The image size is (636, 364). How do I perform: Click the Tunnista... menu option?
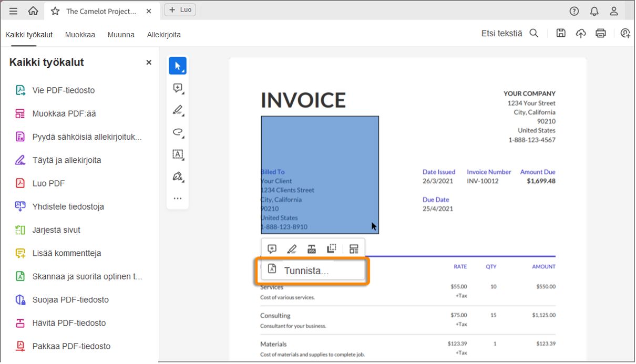pyautogui.click(x=306, y=271)
